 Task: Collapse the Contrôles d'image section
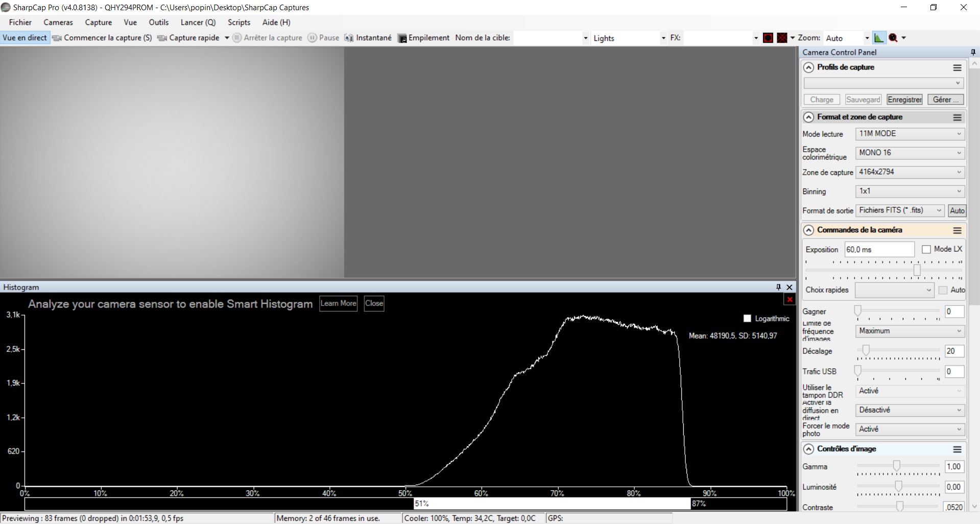[808, 449]
